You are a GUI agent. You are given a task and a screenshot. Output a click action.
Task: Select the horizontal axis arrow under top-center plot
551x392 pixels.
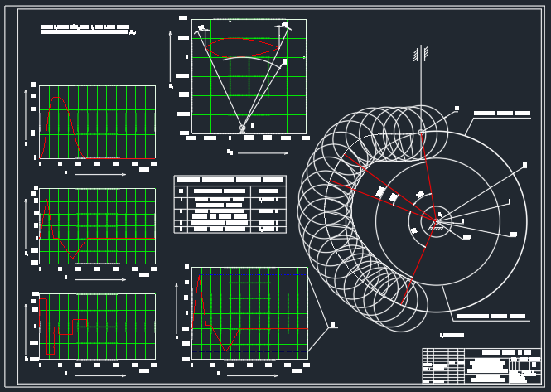coord(263,153)
